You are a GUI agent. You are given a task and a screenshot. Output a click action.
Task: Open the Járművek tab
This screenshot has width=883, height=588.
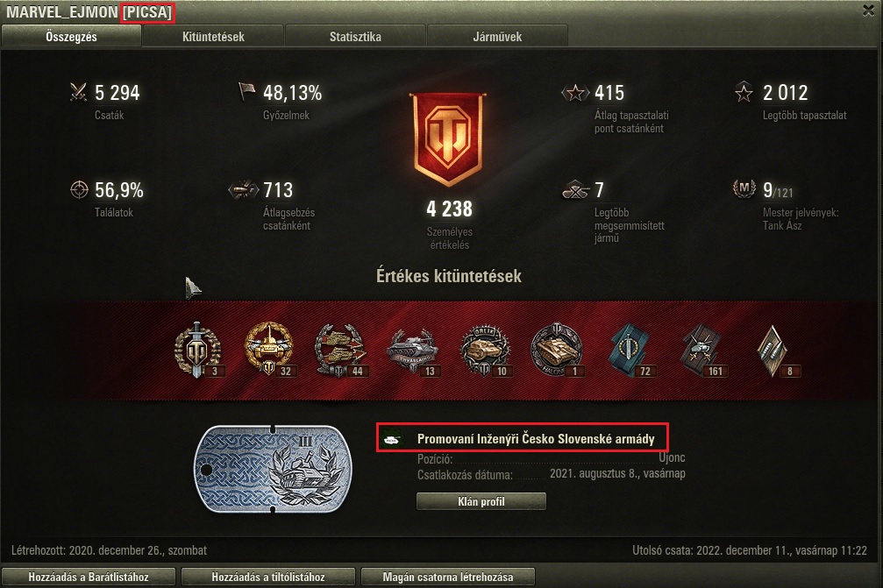click(x=497, y=37)
